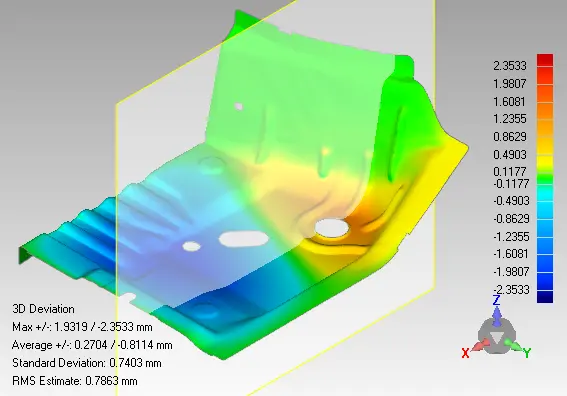
Task: Click the darkest blue bottom legend swatch
Action: tap(545, 297)
